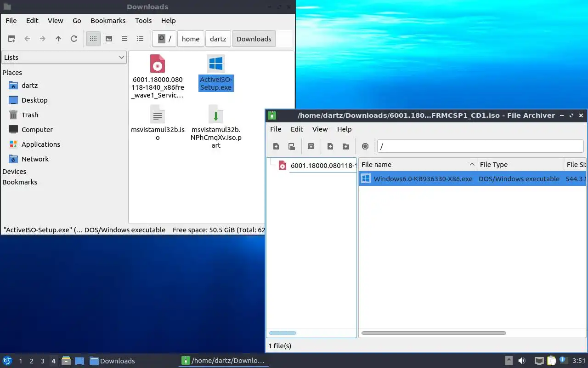Viewport: 588px width, 368px height.
Task: Go forward in the file manager toolbar
Action: [43, 39]
